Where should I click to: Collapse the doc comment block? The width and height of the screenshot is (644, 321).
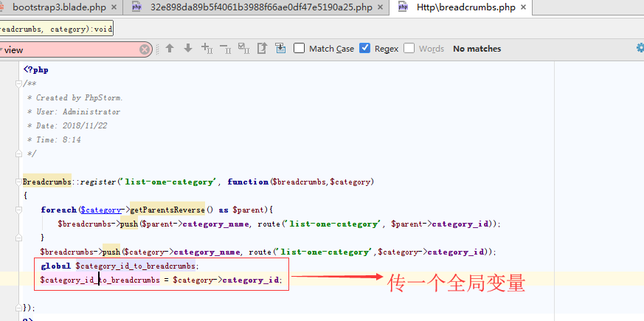coord(18,84)
